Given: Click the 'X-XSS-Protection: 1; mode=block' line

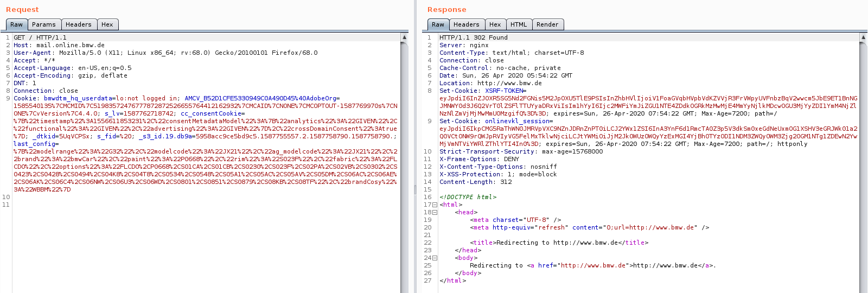Looking at the screenshot, I should 498,174.
